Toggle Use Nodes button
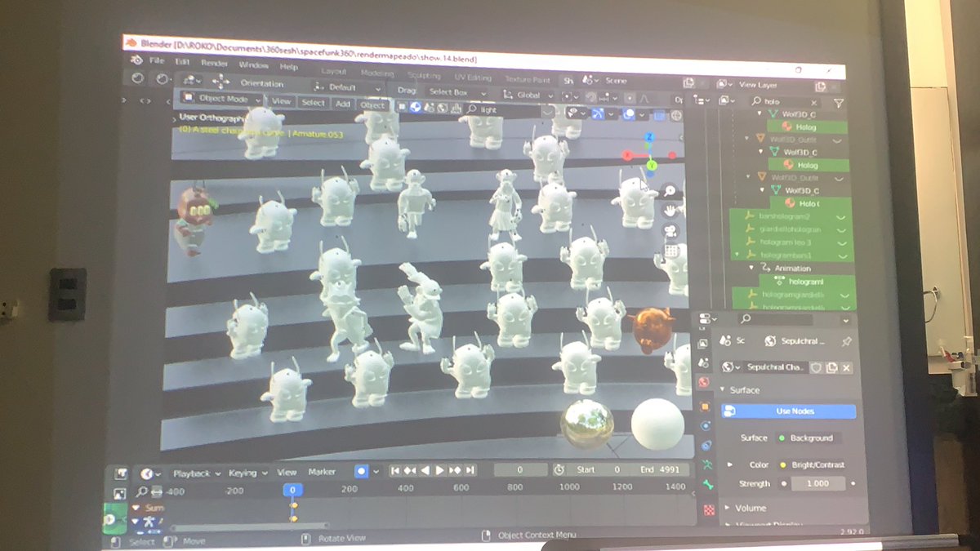The image size is (980, 551). click(789, 411)
